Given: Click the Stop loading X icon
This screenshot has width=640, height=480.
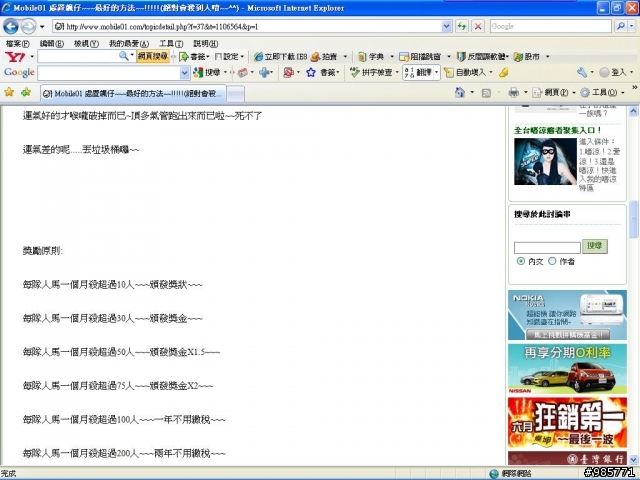Looking at the screenshot, I should pyautogui.click(x=478, y=27).
